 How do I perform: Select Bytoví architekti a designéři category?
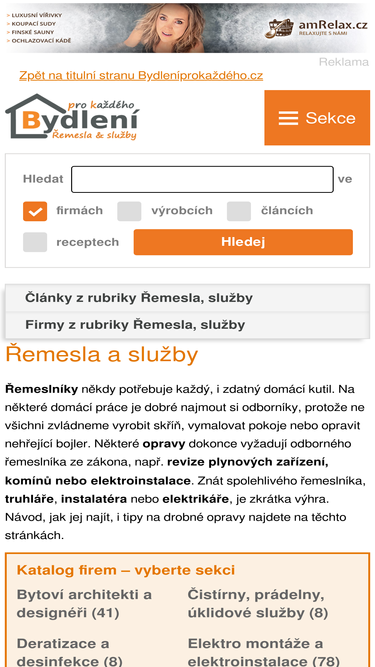(x=84, y=604)
